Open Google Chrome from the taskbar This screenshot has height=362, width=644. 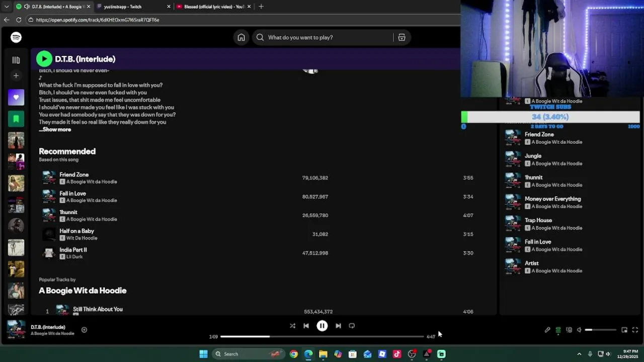point(294,354)
